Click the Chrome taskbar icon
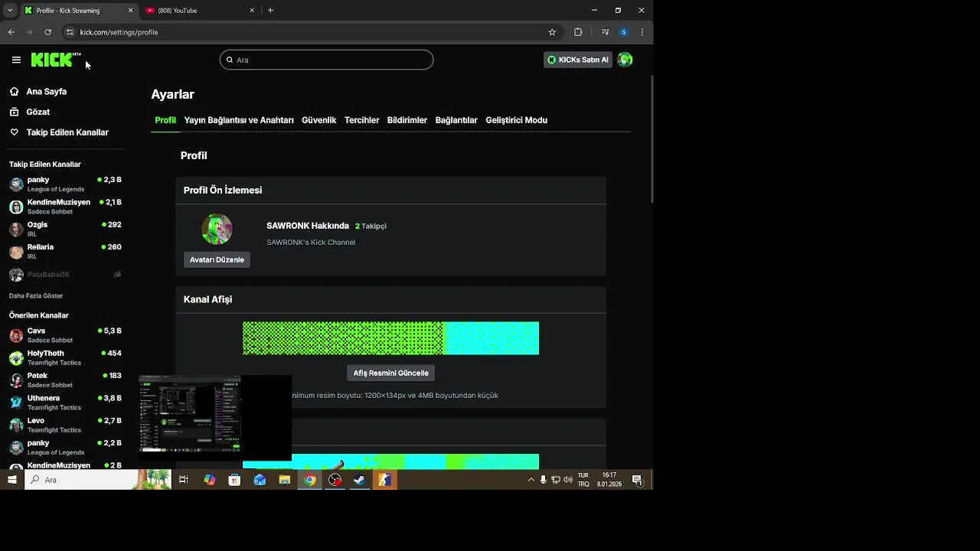This screenshot has height=551, width=980. tap(309, 480)
